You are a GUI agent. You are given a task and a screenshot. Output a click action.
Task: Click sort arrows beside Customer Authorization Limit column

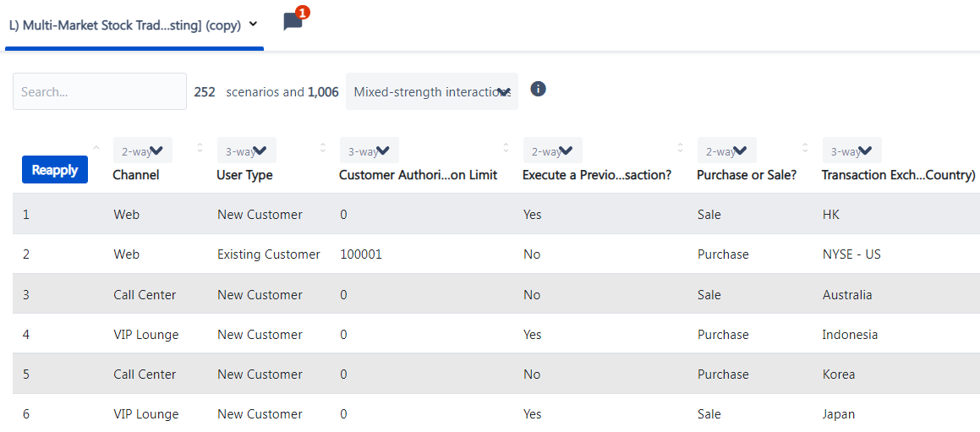point(506,148)
